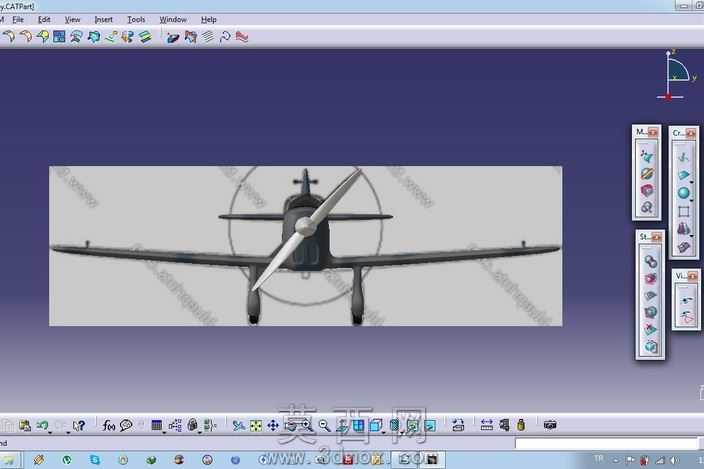Click the Formula f(x) icon
Screen dimensions: 704x469
(109, 425)
